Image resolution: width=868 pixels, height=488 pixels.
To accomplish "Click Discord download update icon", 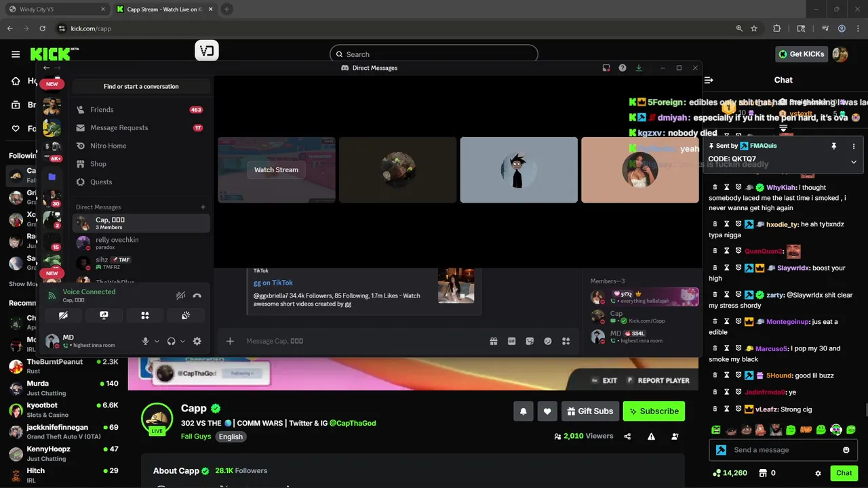I will (638, 68).
